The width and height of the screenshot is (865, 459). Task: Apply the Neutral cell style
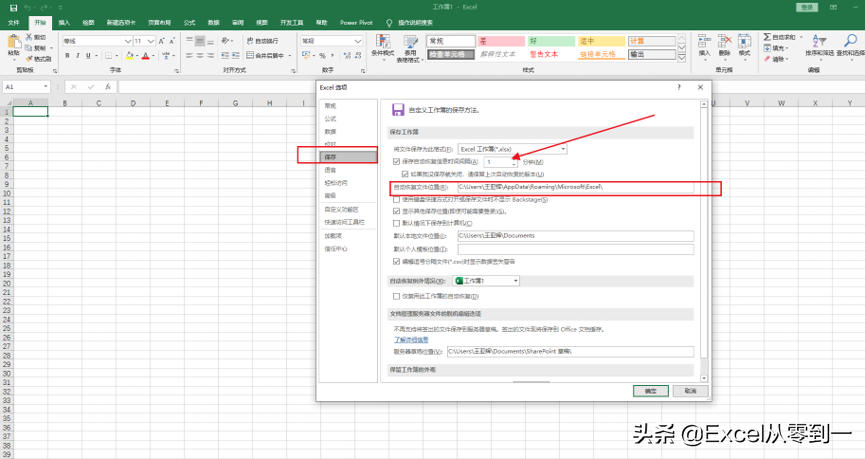[x=601, y=41]
